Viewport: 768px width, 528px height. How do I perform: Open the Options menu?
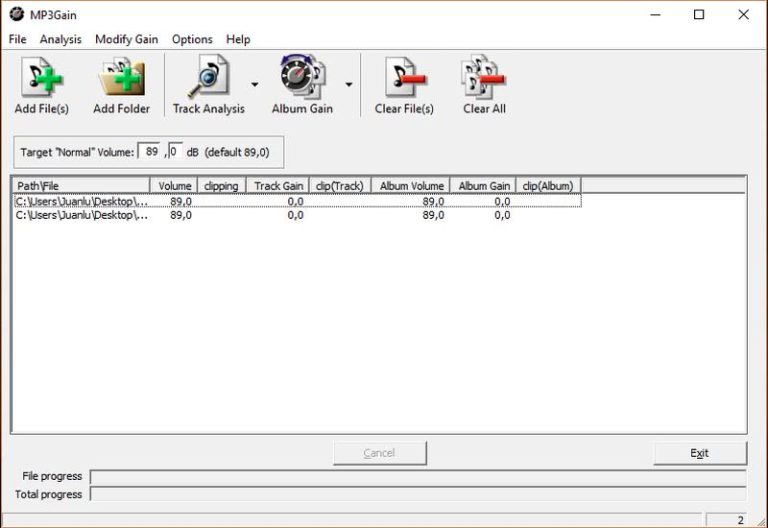click(x=192, y=39)
